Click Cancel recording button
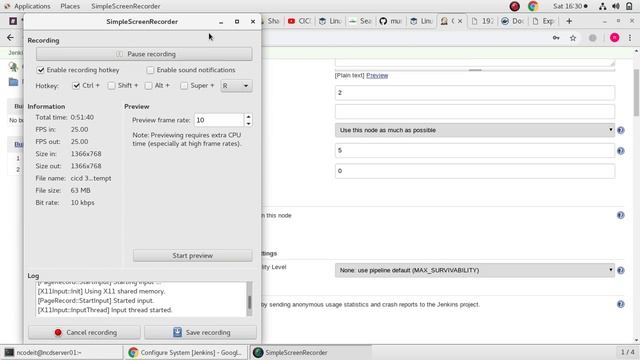The height and width of the screenshot is (360, 640). [x=84, y=332]
